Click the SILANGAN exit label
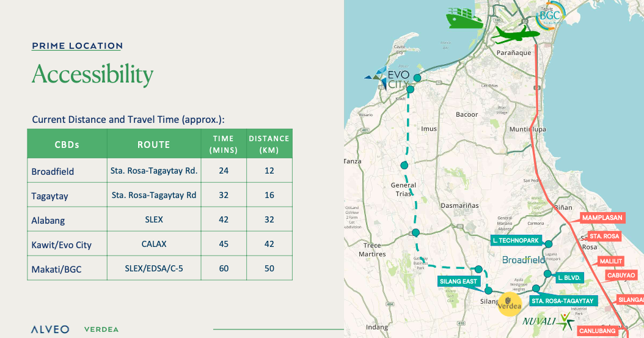Viewport: 644px width, 338px height. point(631,300)
